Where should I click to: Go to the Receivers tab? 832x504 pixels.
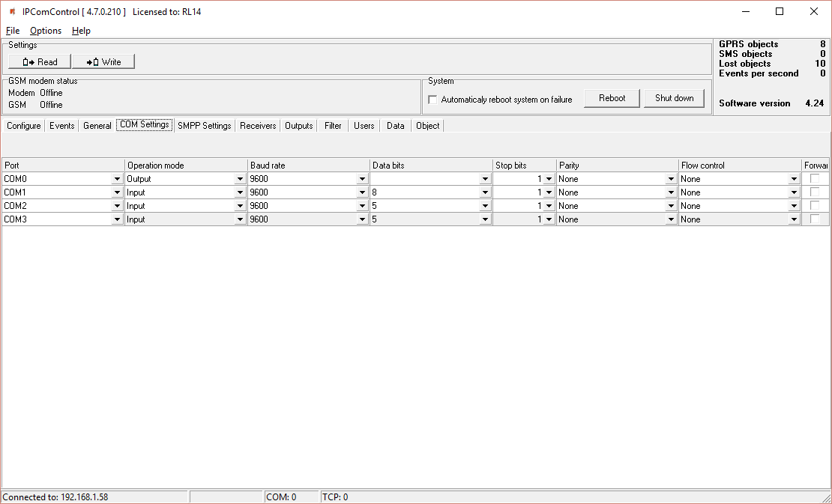point(258,126)
